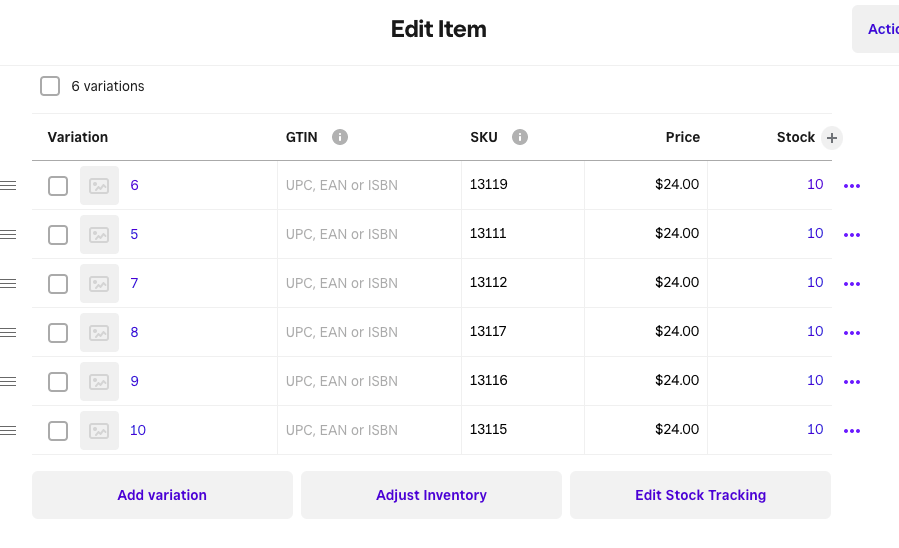The width and height of the screenshot is (899, 548).
Task: Tick the checkbox for variation 10
Action: click(58, 431)
